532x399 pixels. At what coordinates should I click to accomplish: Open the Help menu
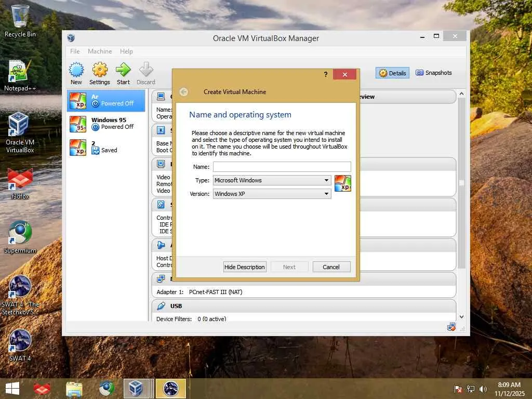(x=126, y=51)
